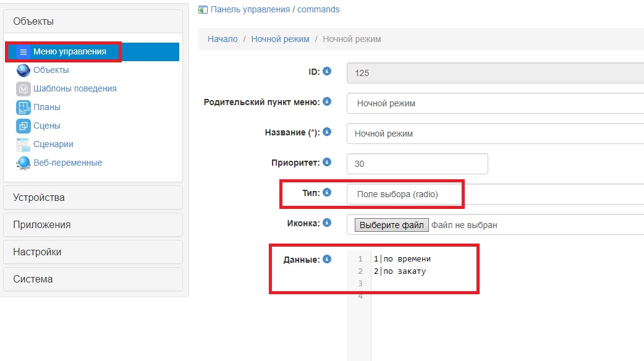Click info icon beside Данные label
Viewport: 644px width, 361px height.
coord(327,259)
